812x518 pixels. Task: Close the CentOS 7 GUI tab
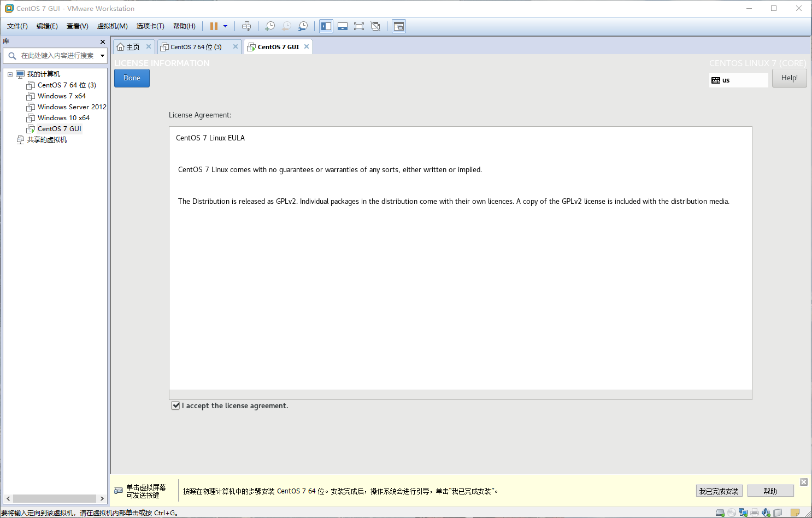click(307, 46)
